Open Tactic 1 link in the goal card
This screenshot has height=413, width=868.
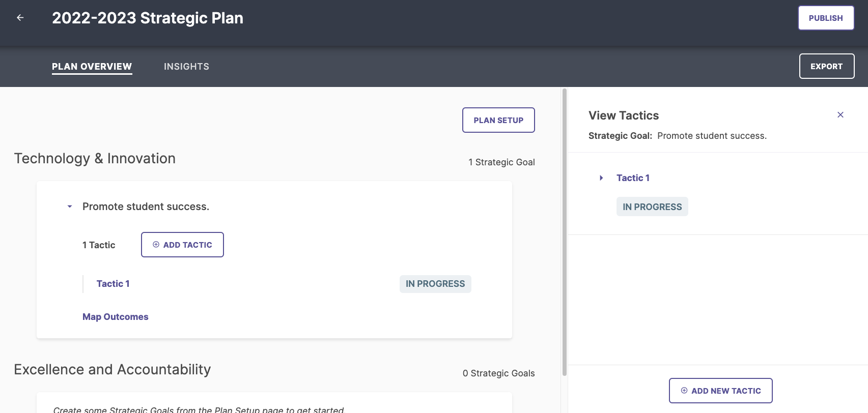pos(113,284)
